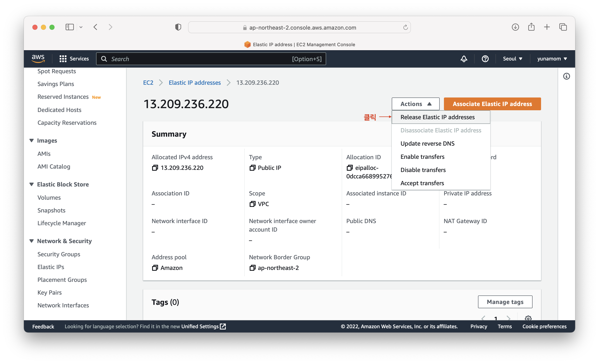The height and width of the screenshot is (364, 599).
Task: Open Security Groups in sidebar
Action: click(x=59, y=254)
